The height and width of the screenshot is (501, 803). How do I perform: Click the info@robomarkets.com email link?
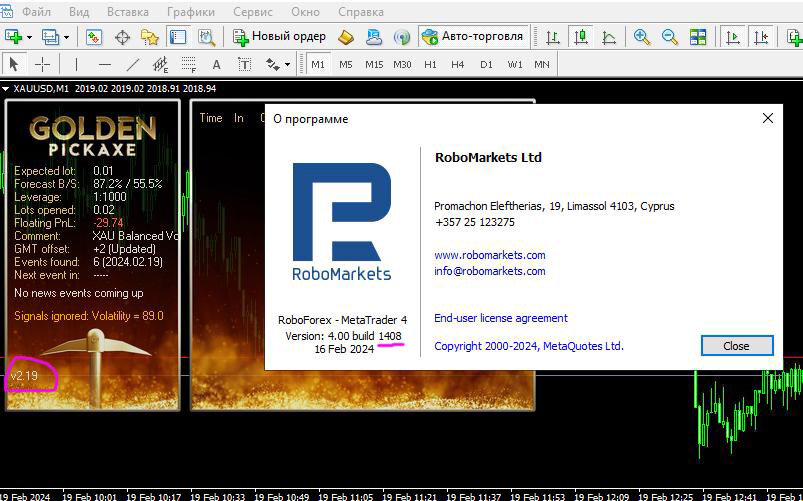click(x=490, y=271)
